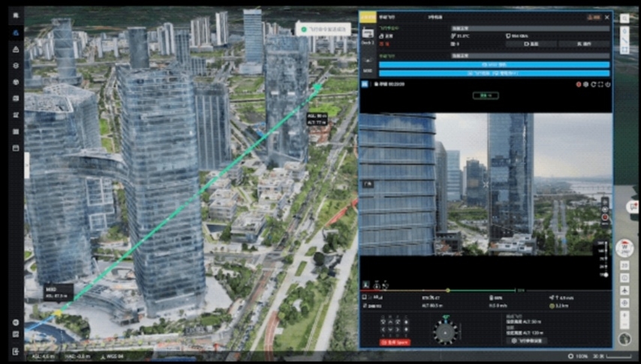The image size is (641, 364).
Task: Click the logout icon at sidebar bottom
Action: [x=16, y=350]
